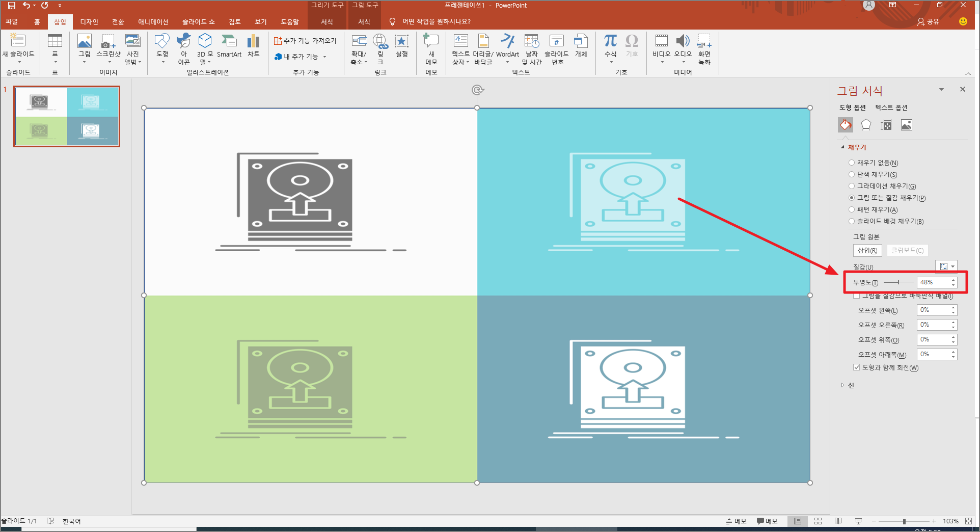Select the Effects pentagon pane icon
This screenshot has height=532, width=980.
[x=866, y=125]
